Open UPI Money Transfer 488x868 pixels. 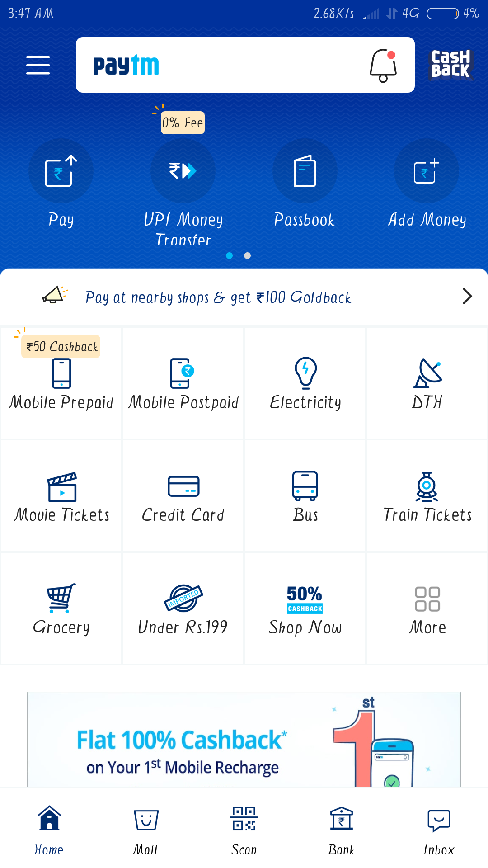click(x=183, y=171)
